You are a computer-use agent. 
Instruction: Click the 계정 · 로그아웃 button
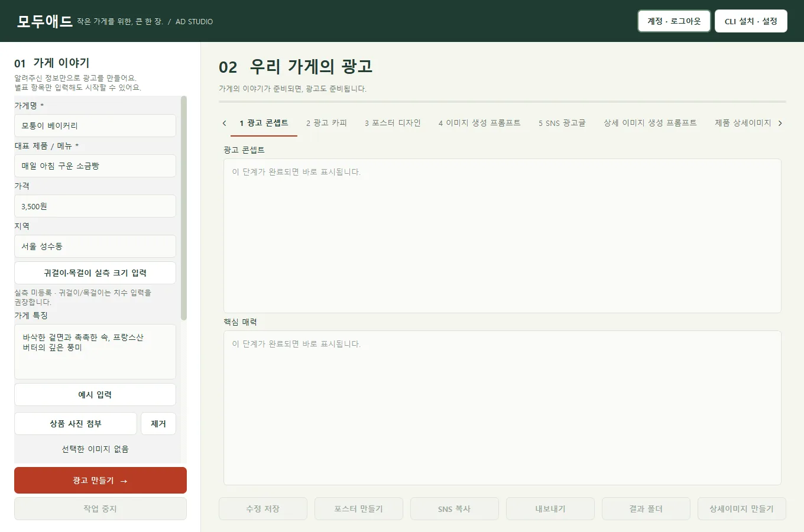coord(674,21)
